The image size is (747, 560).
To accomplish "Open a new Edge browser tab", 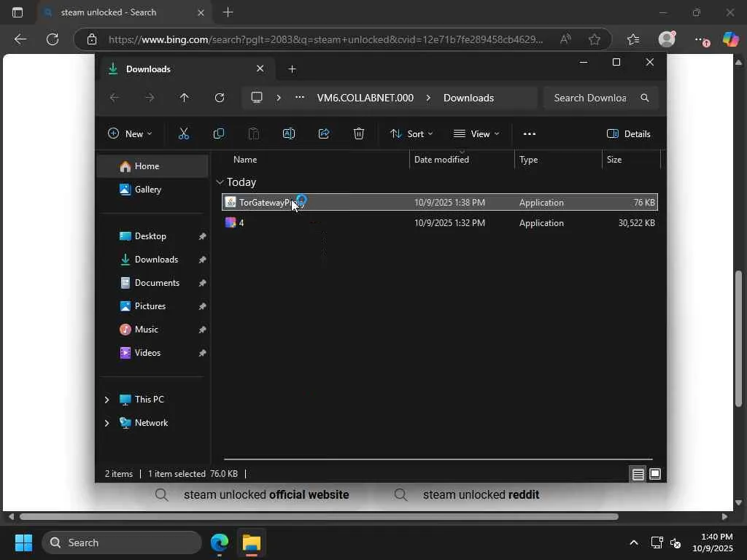I will (228, 12).
